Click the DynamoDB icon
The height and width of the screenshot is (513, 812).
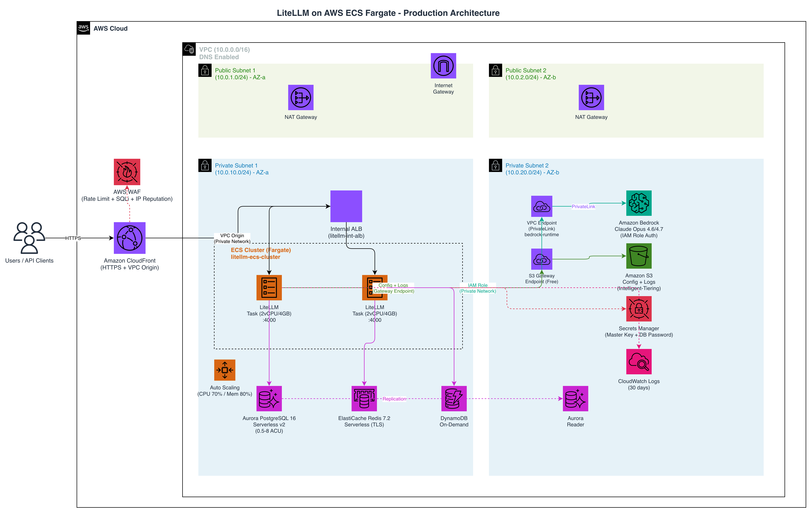[x=454, y=399]
